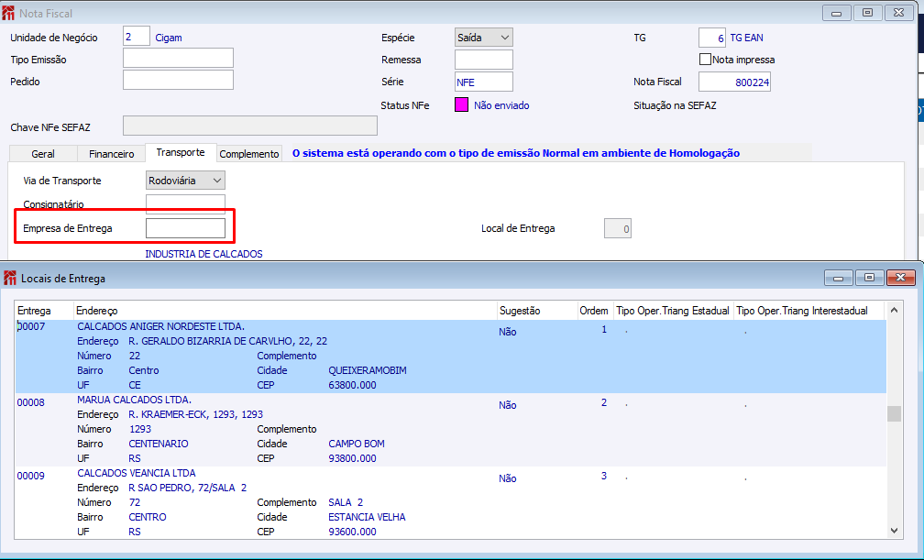Click the Entrega column header

pos(44,311)
